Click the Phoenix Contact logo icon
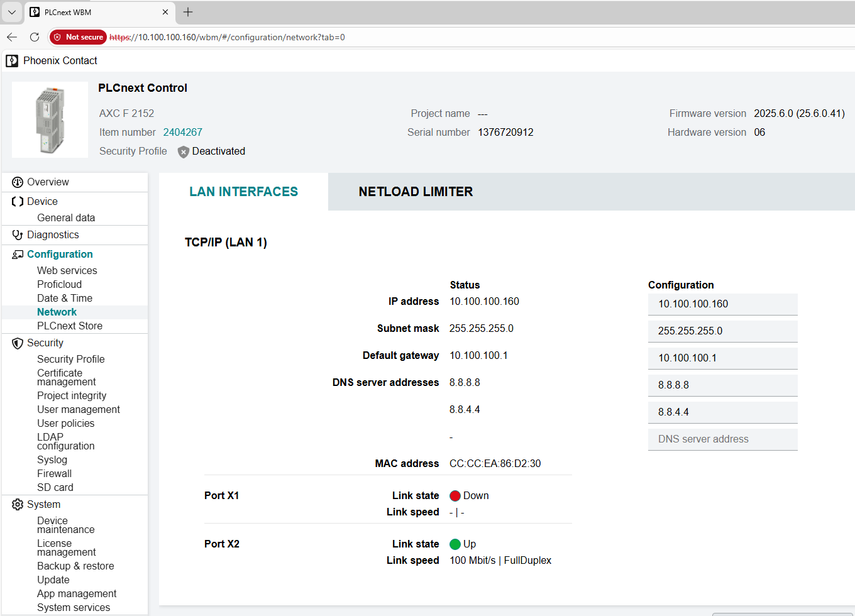855x616 pixels. [x=12, y=61]
